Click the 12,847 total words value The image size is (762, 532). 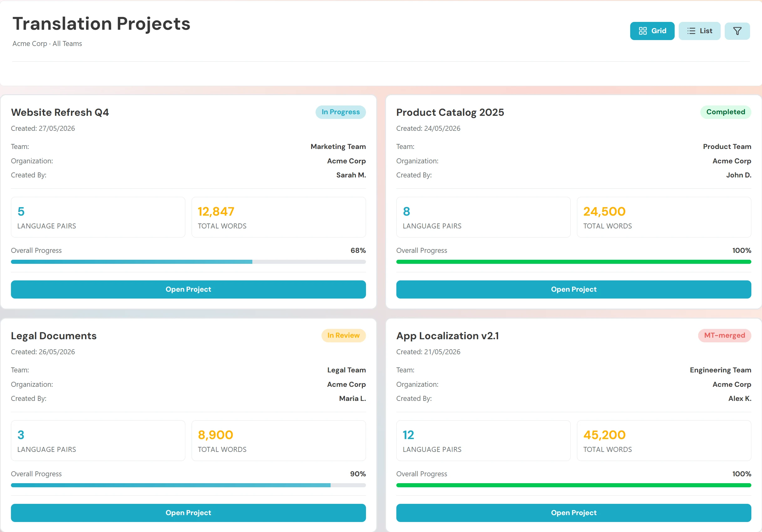(216, 212)
